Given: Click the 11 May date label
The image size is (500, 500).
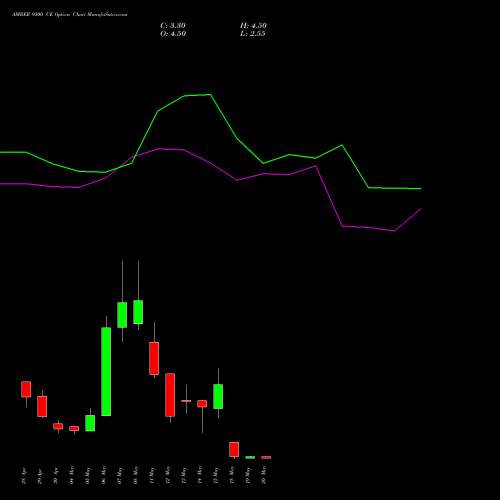Looking at the screenshot, I should [152, 475].
